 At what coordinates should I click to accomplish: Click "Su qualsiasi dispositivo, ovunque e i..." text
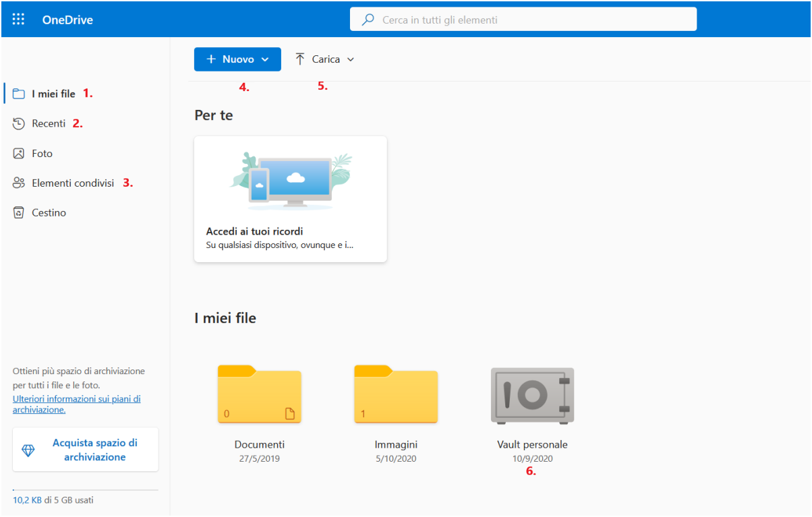[279, 245]
